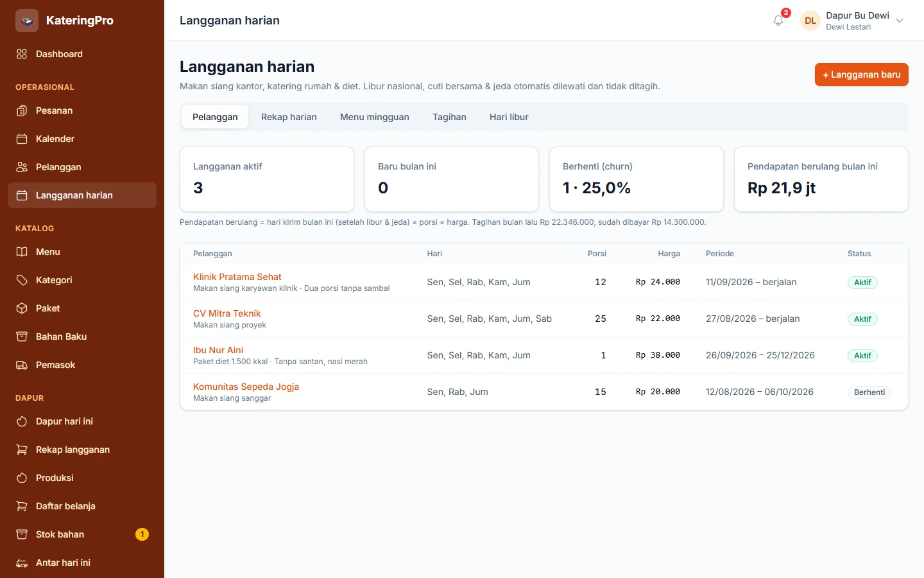This screenshot has height=578, width=924.
Task: Click the Paket box icon
Action: click(x=22, y=308)
